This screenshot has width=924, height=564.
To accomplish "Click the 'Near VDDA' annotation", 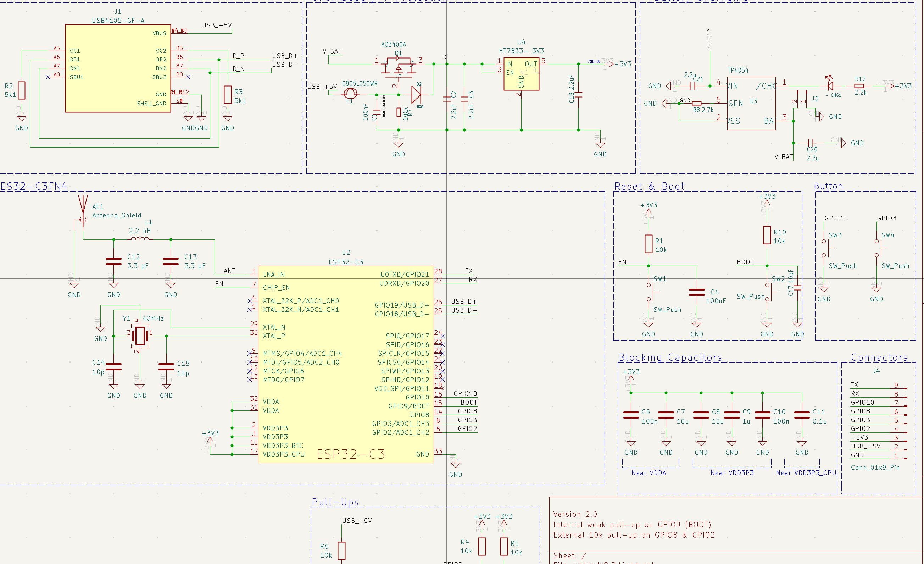I will (649, 473).
